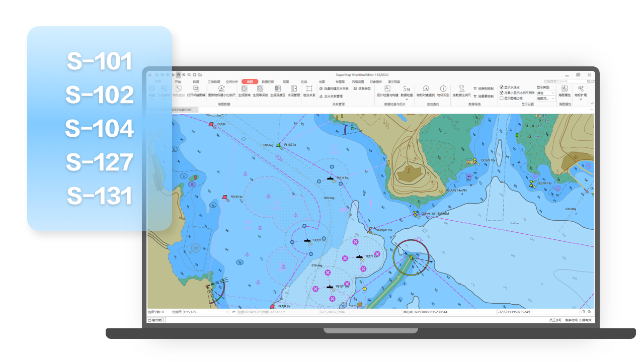Open the 地图 tab
Viewport: 644px width, 362px height.
(x=322, y=81)
